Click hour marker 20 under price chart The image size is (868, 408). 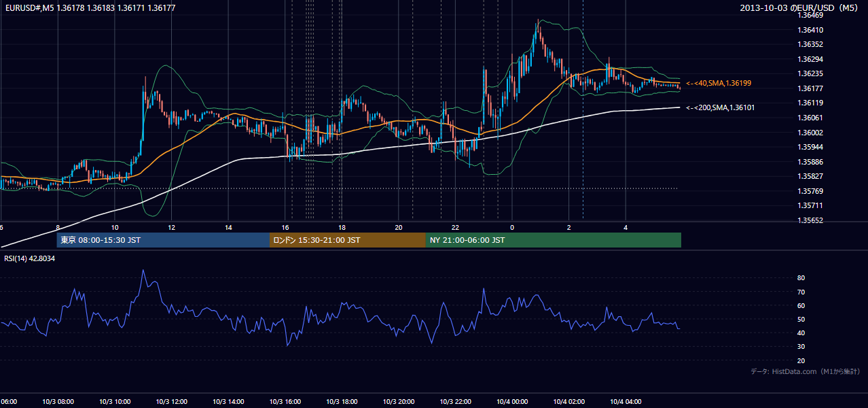coord(399,227)
